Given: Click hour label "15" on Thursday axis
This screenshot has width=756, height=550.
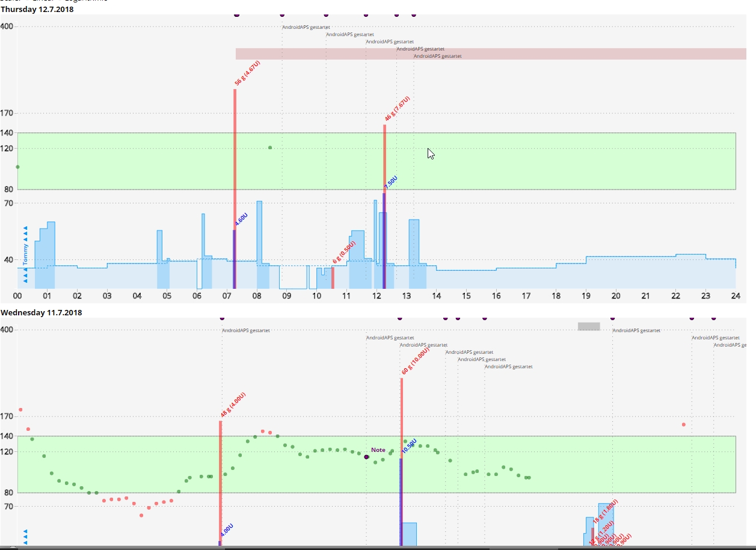Looking at the screenshot, I should 466,295.
